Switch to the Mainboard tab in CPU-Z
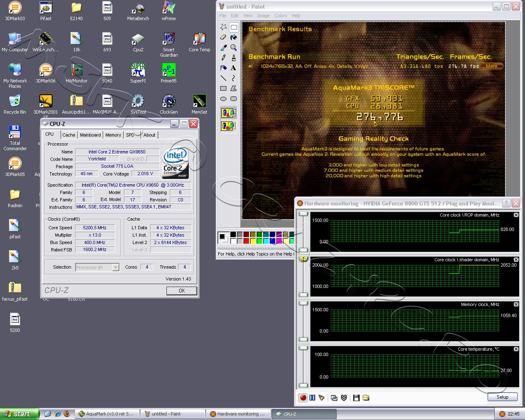 (x=90, y=135)
